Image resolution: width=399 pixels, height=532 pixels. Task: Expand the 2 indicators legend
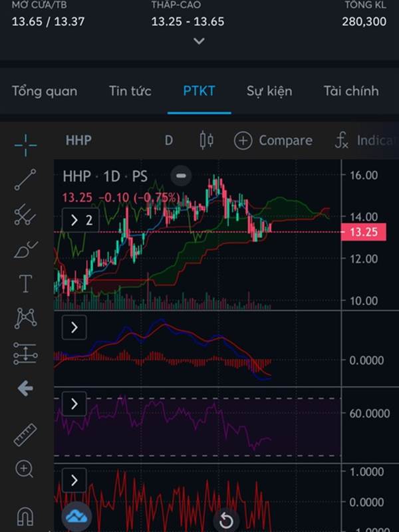(80, 220)
